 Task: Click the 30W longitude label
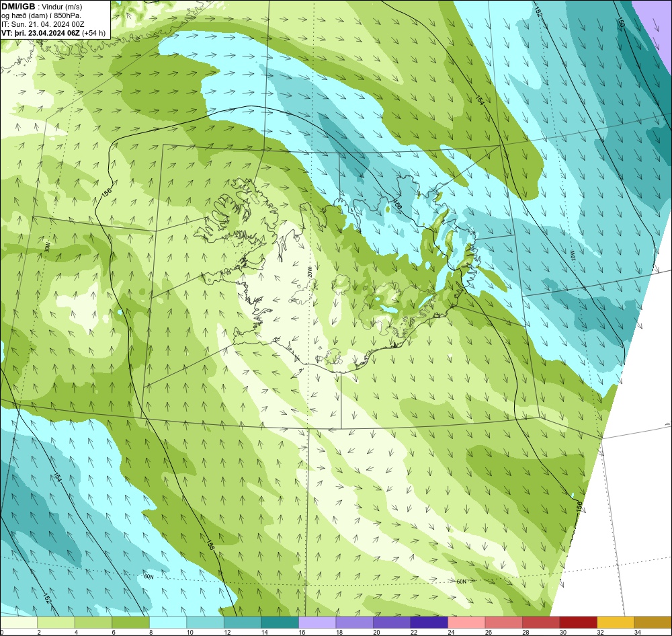pyautogui.click(x=47, y=247)
